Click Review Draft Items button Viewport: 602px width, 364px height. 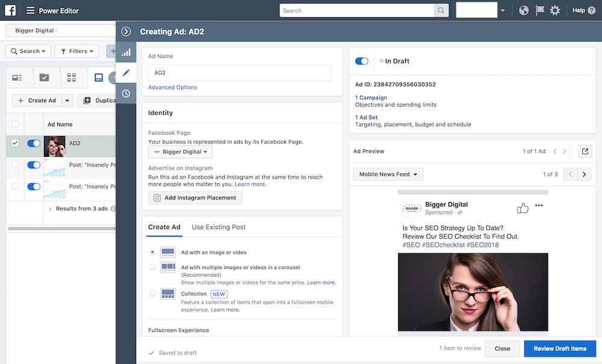click(560, 348)
